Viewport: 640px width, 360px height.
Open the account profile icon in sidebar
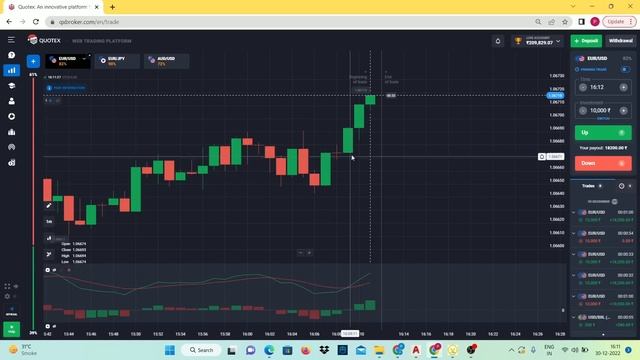click(x=11, y=101)
